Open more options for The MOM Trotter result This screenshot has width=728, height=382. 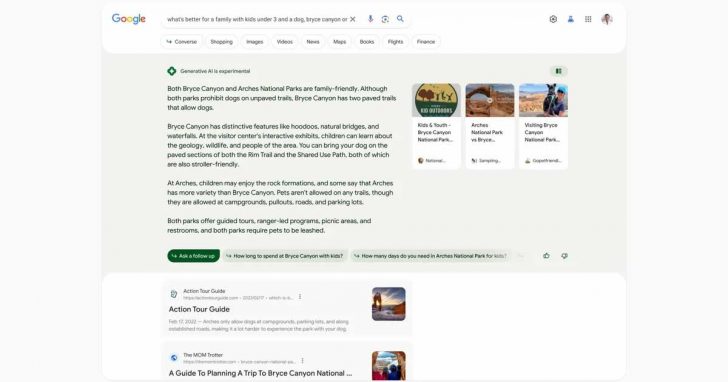click(x=303, y=361)
